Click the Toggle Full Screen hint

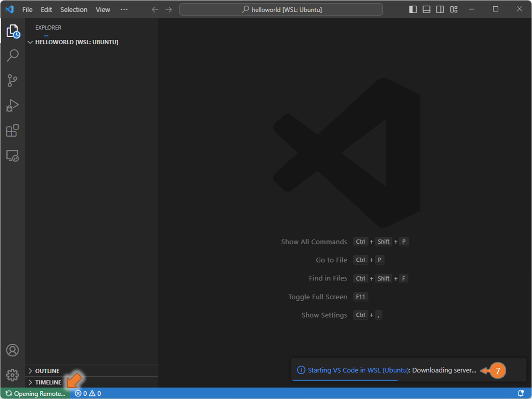317,297
